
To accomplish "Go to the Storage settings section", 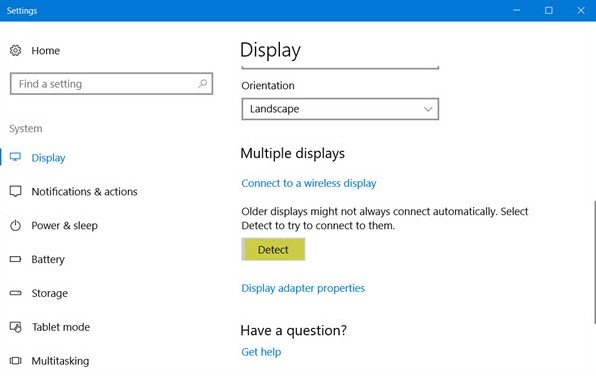I will tap(50, 293).
